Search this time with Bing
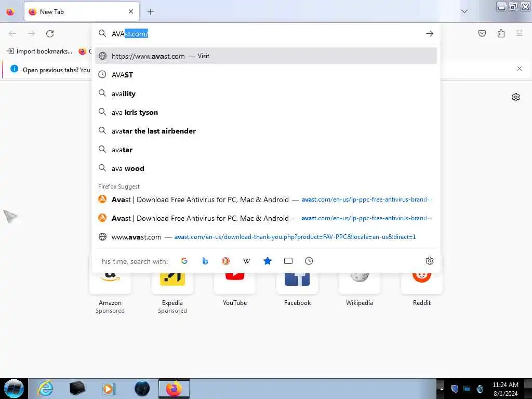 205,261
